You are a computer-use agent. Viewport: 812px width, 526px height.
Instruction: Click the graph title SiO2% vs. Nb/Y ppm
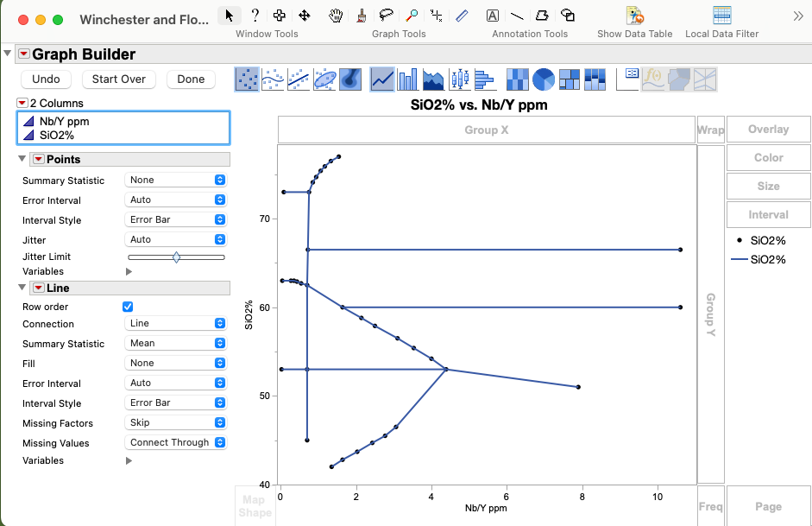click(x=479, y=105)
